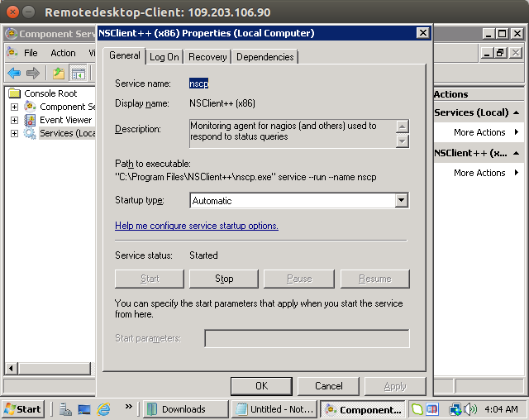Viewport: 529px width, 420px height.
Task: Click the NSClient++ (x86) display name text
Action: pos(222,103)
